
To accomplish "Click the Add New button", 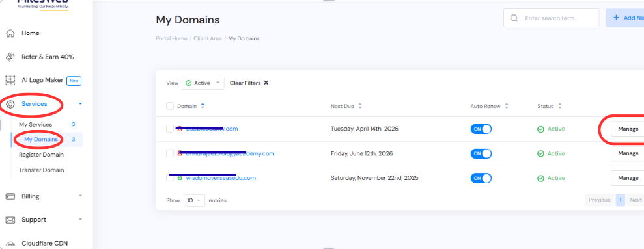I will click(625, 18).
